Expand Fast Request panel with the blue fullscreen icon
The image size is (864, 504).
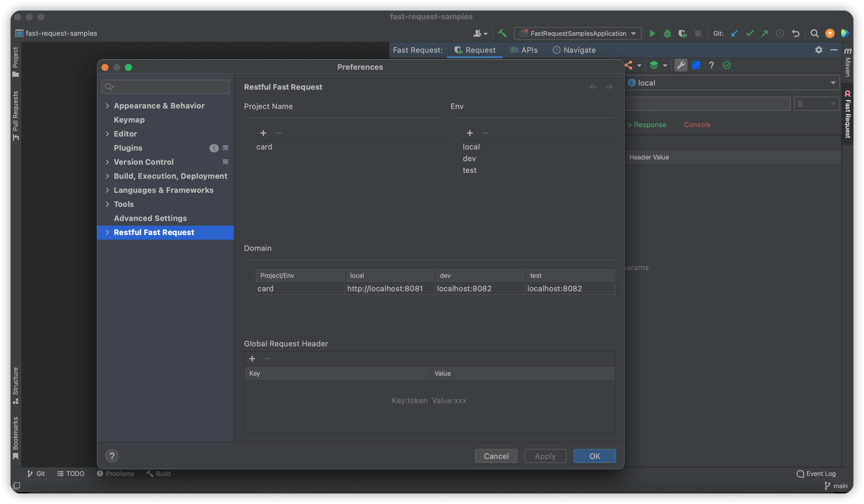point(696,65)
